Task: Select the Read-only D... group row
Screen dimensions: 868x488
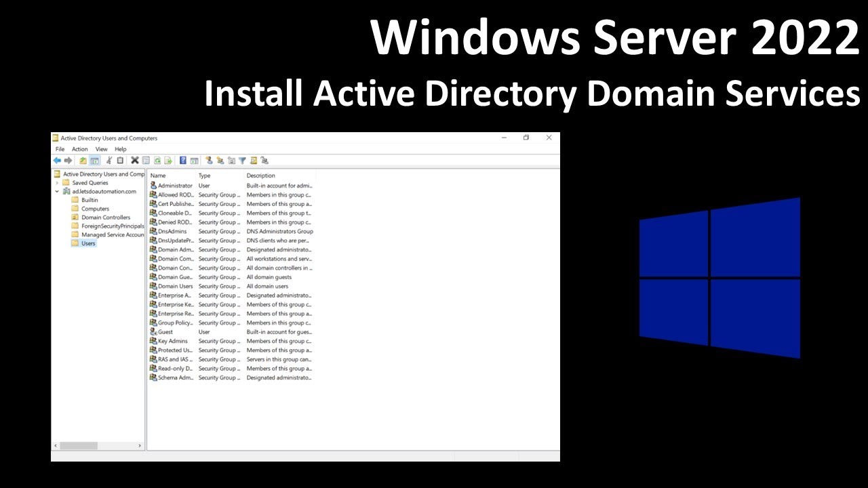Action: tap(231, 369)
